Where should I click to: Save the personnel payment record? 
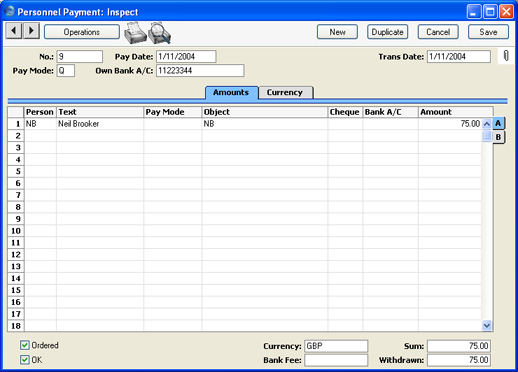488,32
